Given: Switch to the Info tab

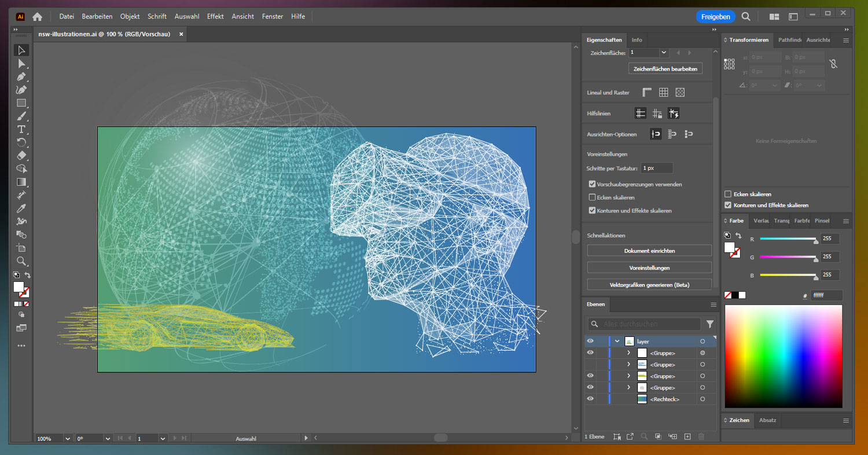Looking at the screenshot, I should 637,40.
